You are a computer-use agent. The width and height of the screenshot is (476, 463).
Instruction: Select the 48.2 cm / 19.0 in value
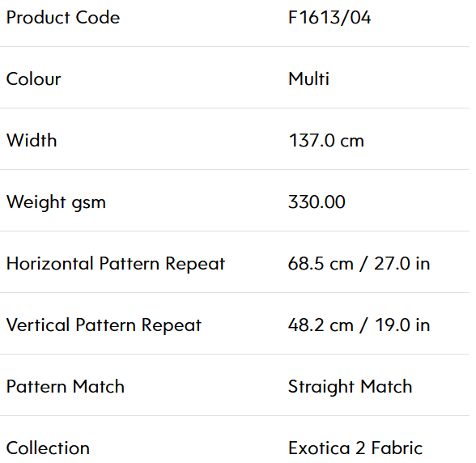coord(359,325)
